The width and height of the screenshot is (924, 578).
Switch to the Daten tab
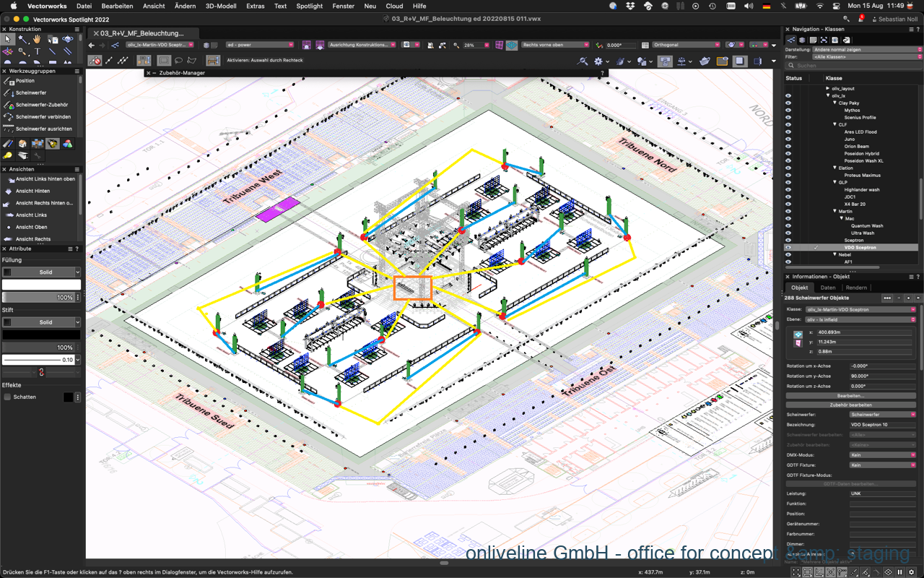pos(828,288)
